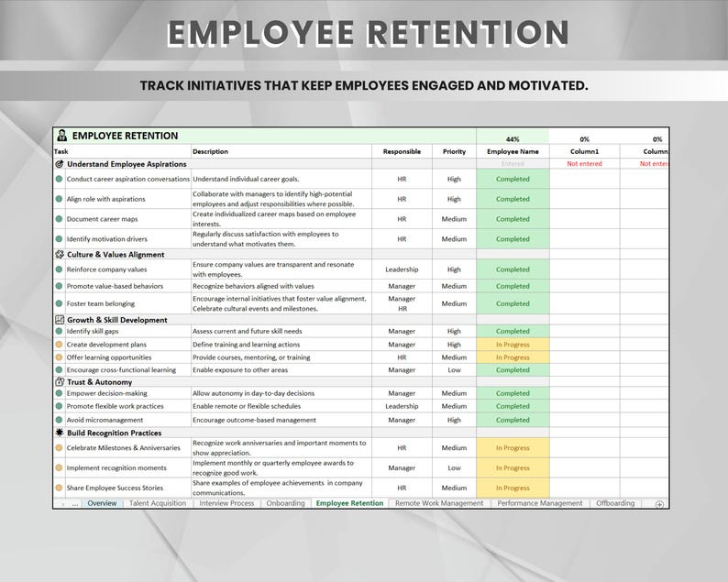This screenshot has width=728, height=582.
Task: Open the Overview sheet tab
Action: tap(102, 503)
